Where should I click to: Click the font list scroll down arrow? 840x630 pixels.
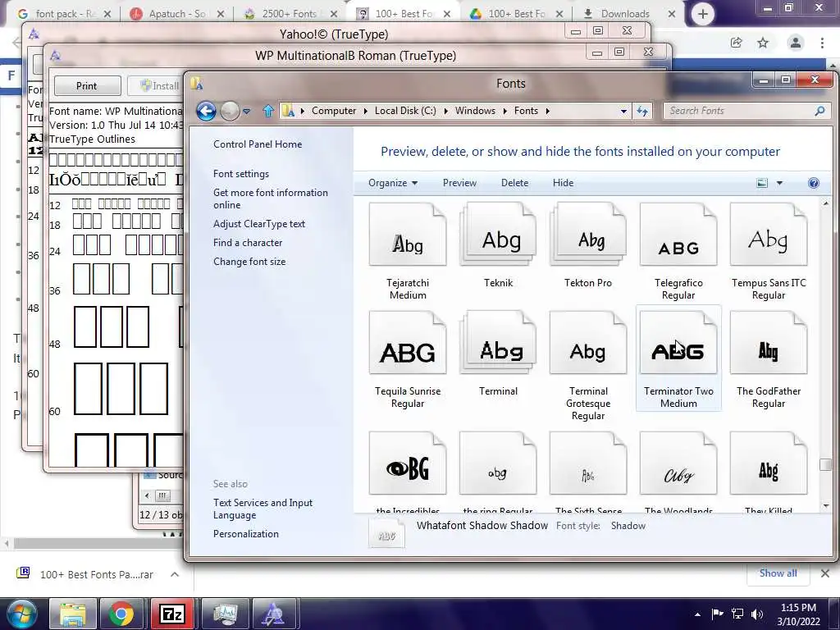(x=825, y=505)
